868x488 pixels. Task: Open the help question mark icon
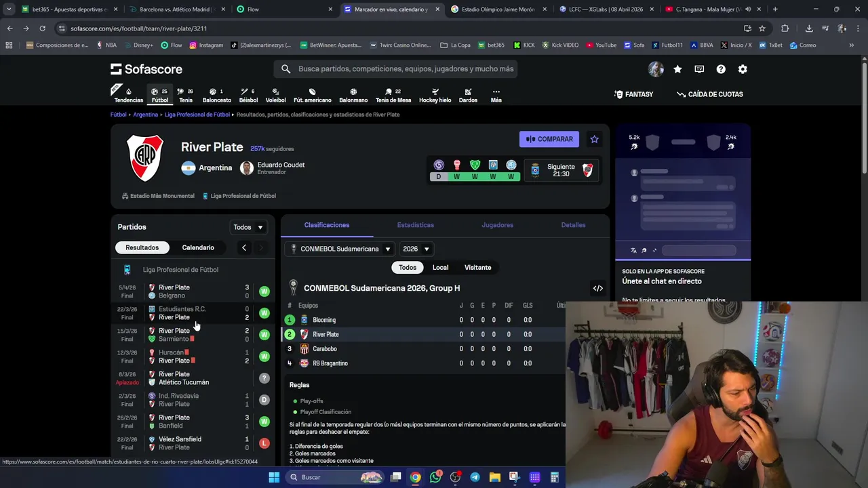click(x=721, y=69)
